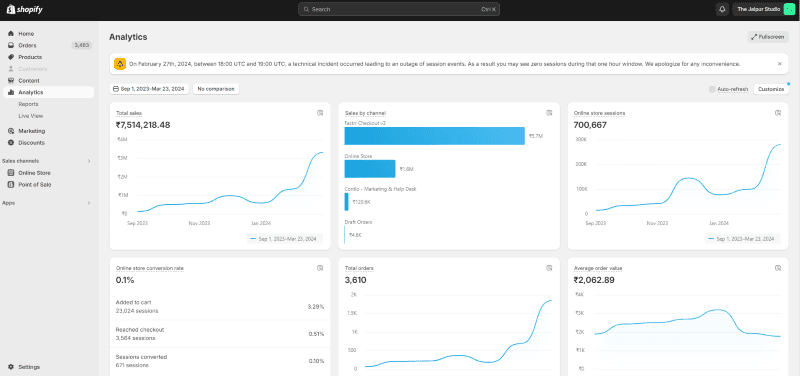800x376 pixels.
Task: Click the Fastrr Checkout v3 sales bar
Action: [434, 136]
